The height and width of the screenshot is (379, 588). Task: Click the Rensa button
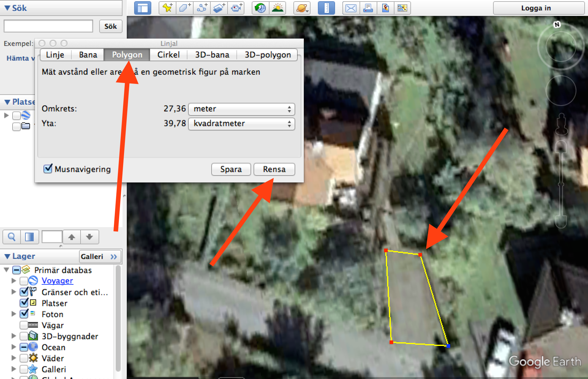[x=274, y=169]
